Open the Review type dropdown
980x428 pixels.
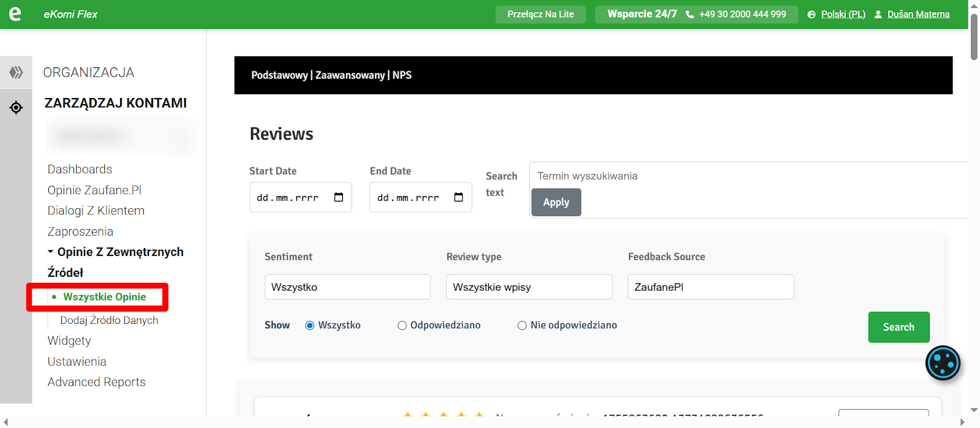coord(529,287)
